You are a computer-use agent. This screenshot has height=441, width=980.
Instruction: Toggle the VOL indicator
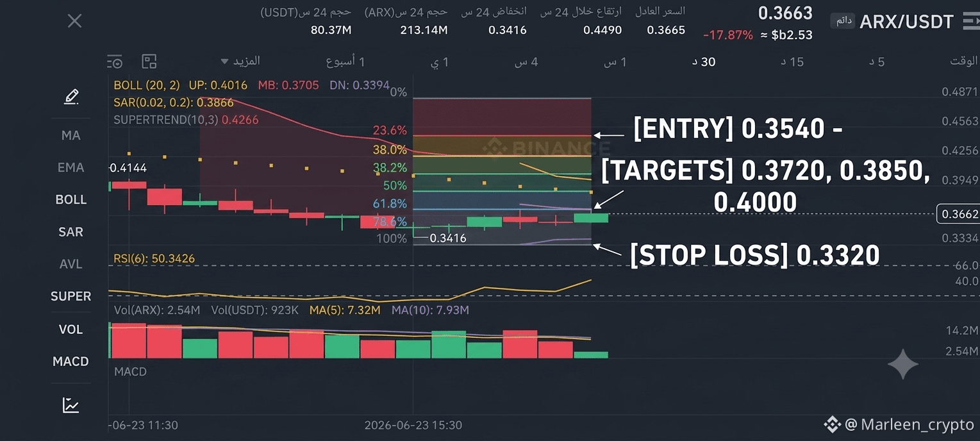click(x=71, y=329)
